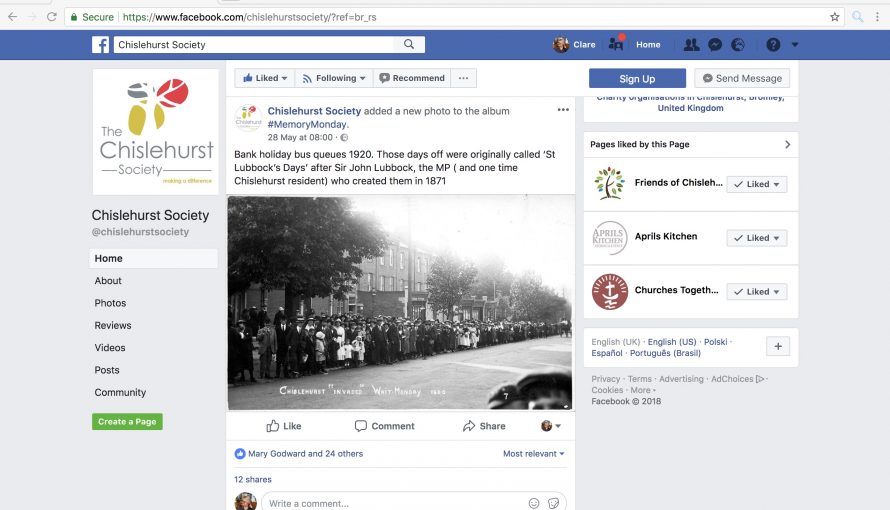
Task: Select Reviews in the page sidebar
Action: point(112,326)
